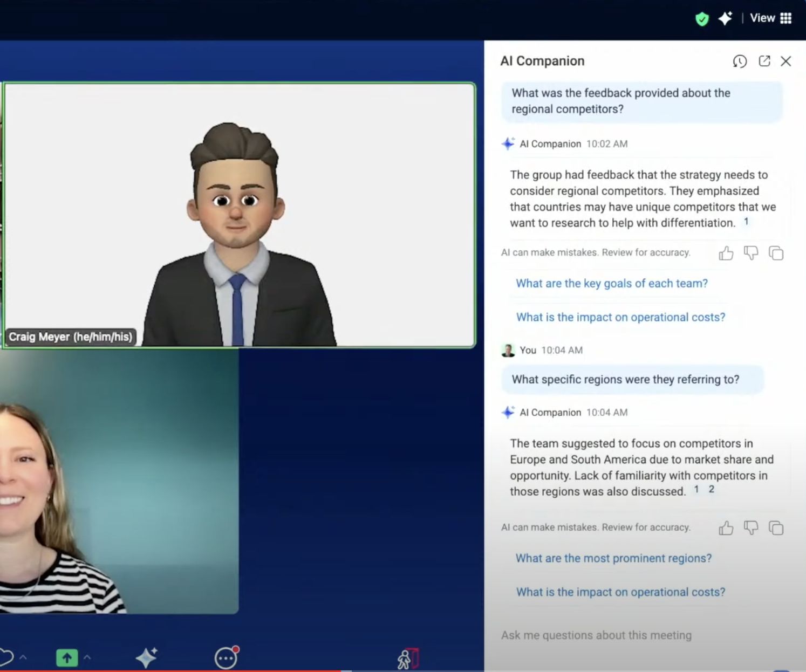Expand the share screen options caret
Viewport: 806px width, 672px height.
tap(87, 657)
